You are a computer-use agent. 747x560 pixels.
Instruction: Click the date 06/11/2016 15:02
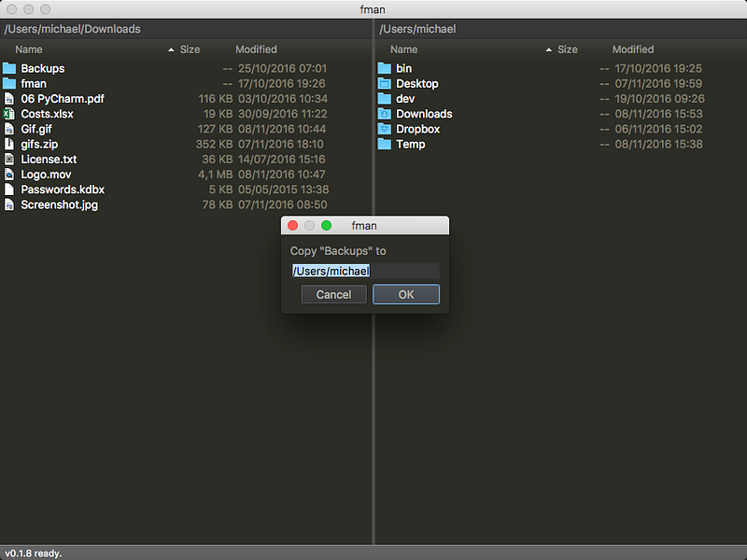[x=658, y=129]
